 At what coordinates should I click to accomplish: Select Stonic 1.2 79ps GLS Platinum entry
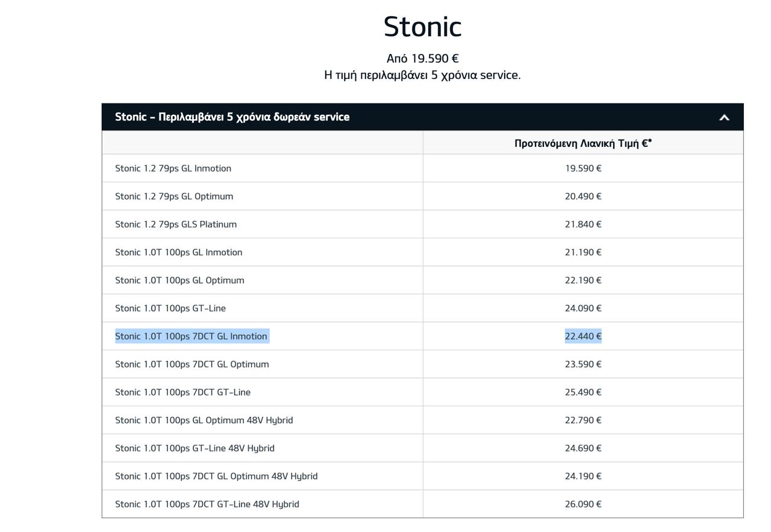click(x=176, y=224)
